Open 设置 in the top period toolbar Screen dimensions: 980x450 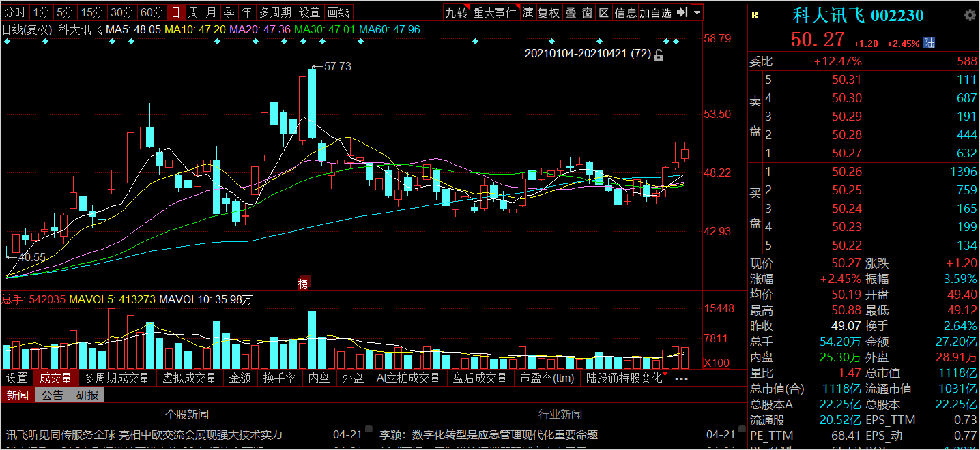tap(309, 12)
